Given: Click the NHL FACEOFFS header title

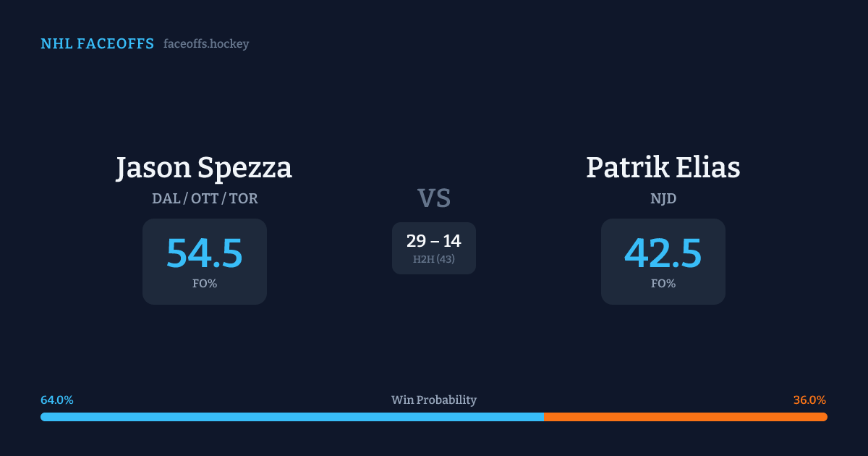Looking at the screenshot, I should pyautogui.click(x=97, y=44).
